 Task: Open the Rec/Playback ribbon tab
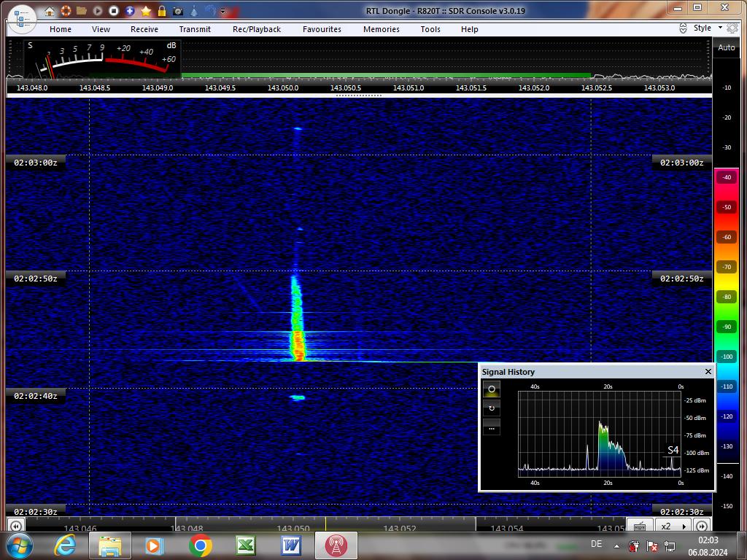click(x=257, y=29)
